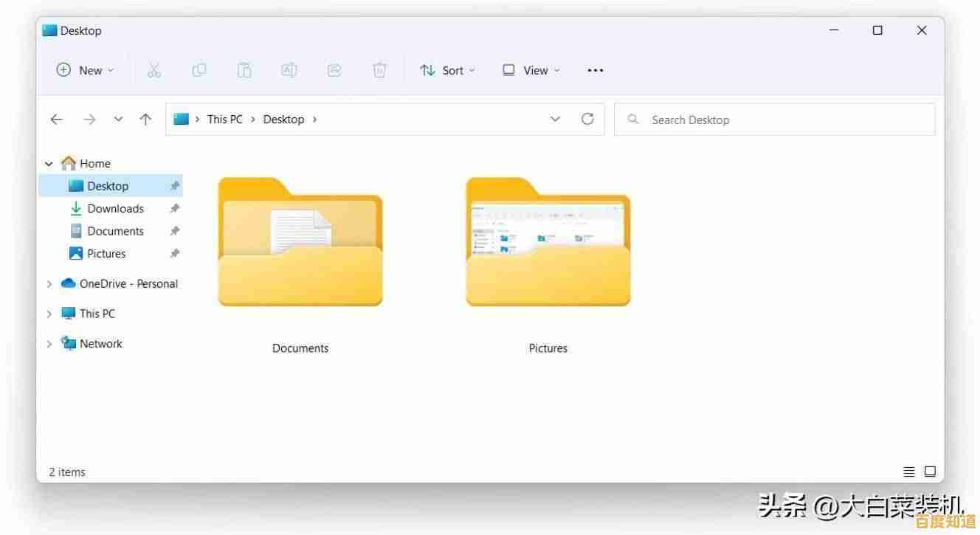Click the Share icon in toolbar
Image resolution: width=980 pixels, height=535 pixels.
click(x=334, y=70)
